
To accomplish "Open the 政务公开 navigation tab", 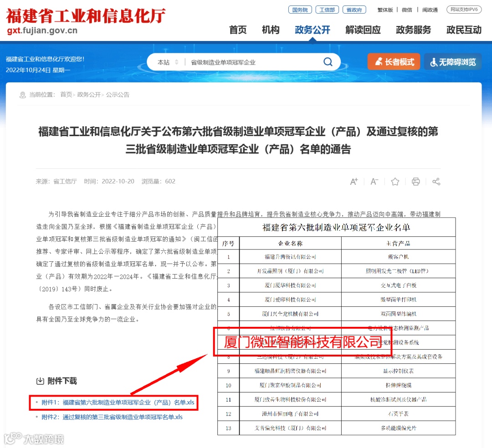I will click(x=313, y=30).
